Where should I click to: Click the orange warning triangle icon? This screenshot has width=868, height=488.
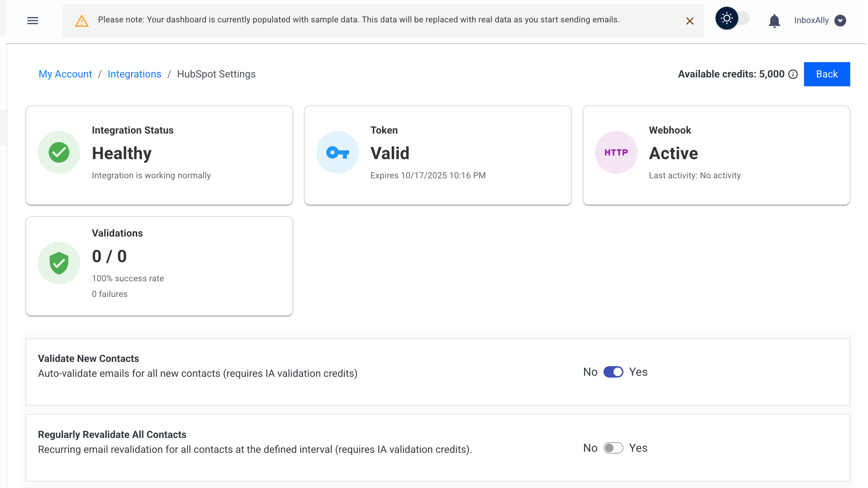point(82,21)
